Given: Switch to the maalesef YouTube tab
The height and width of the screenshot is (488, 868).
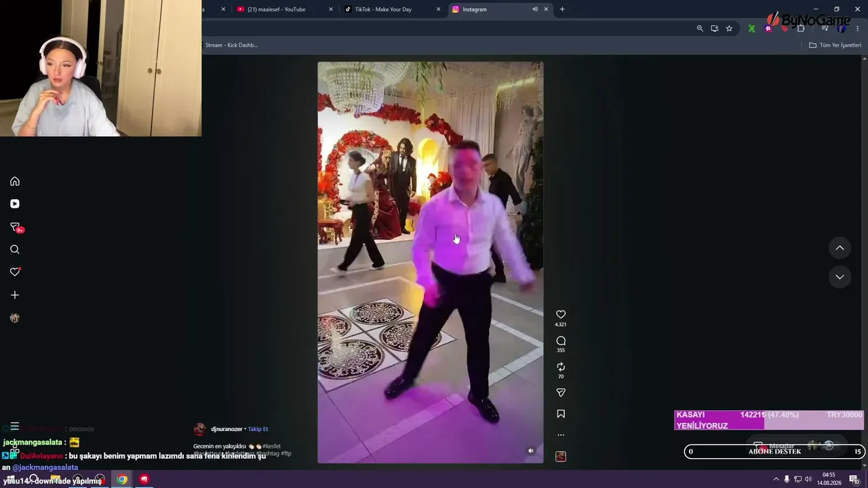Looking at the screenshot, I should 277,9.
